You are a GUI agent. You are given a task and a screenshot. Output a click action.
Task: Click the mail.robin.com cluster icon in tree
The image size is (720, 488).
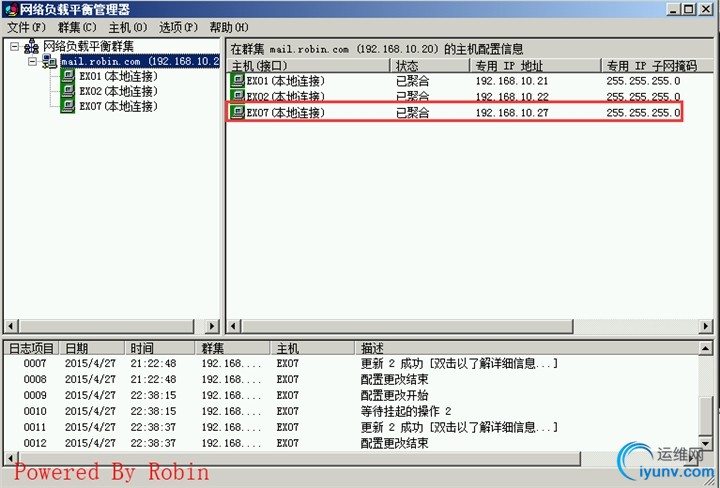[50, 61]
